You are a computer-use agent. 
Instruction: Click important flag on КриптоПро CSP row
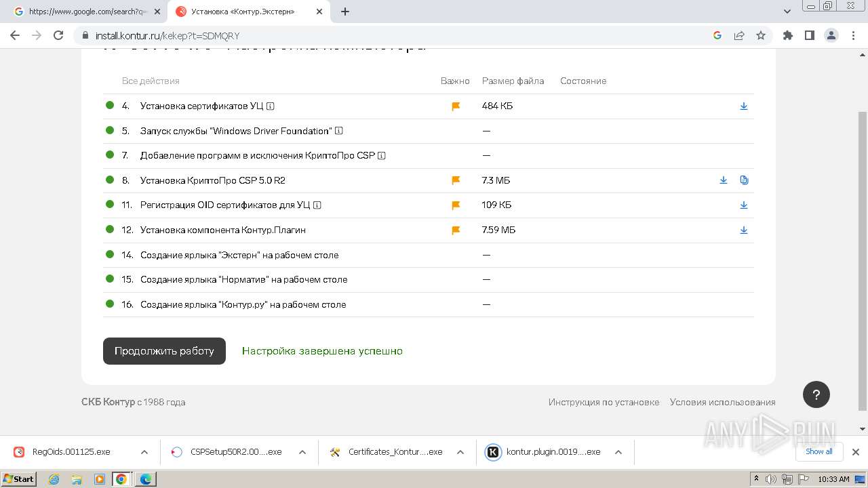456,180
